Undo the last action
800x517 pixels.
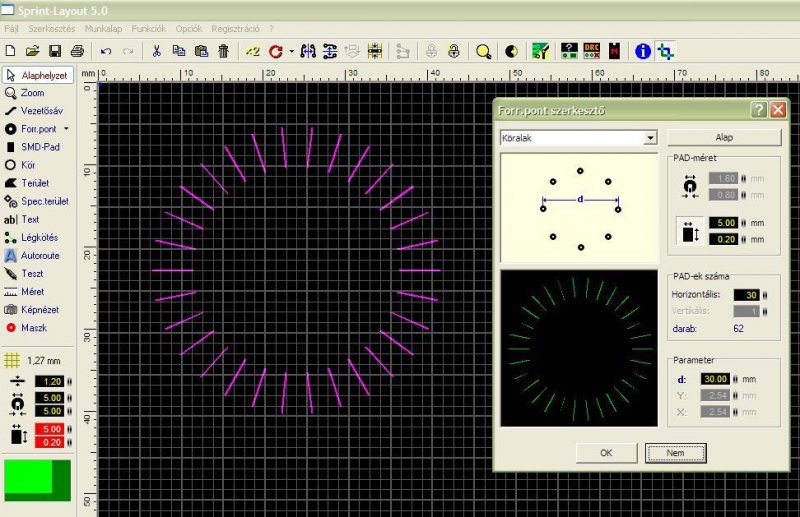106,51
